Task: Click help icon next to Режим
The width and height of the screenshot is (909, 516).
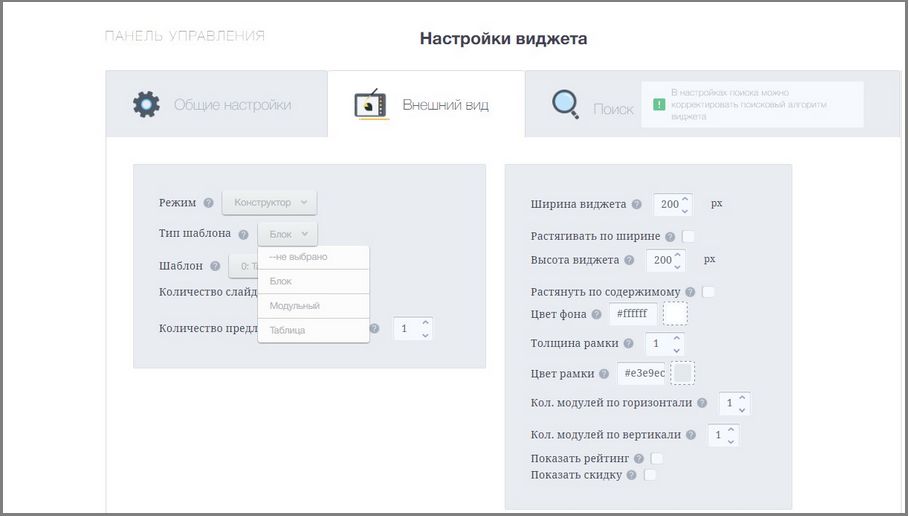Action: pos(208,203)
